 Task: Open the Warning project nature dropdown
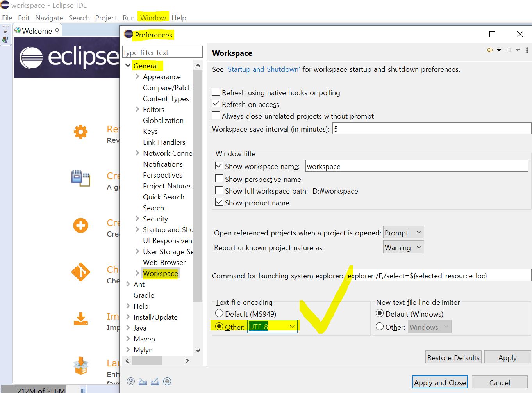click(x=403, y=247)
